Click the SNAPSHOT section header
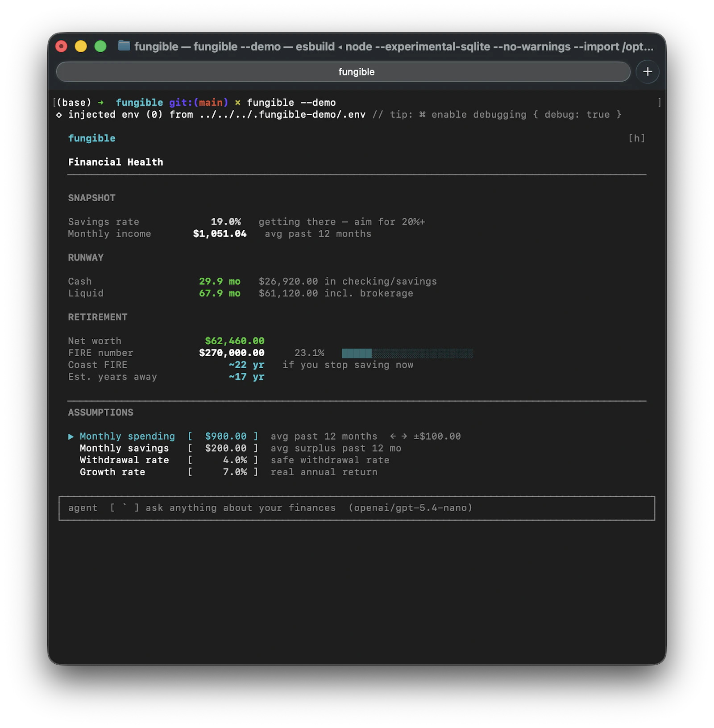Screen dimensions: 714x728 (x=91, y=198)
